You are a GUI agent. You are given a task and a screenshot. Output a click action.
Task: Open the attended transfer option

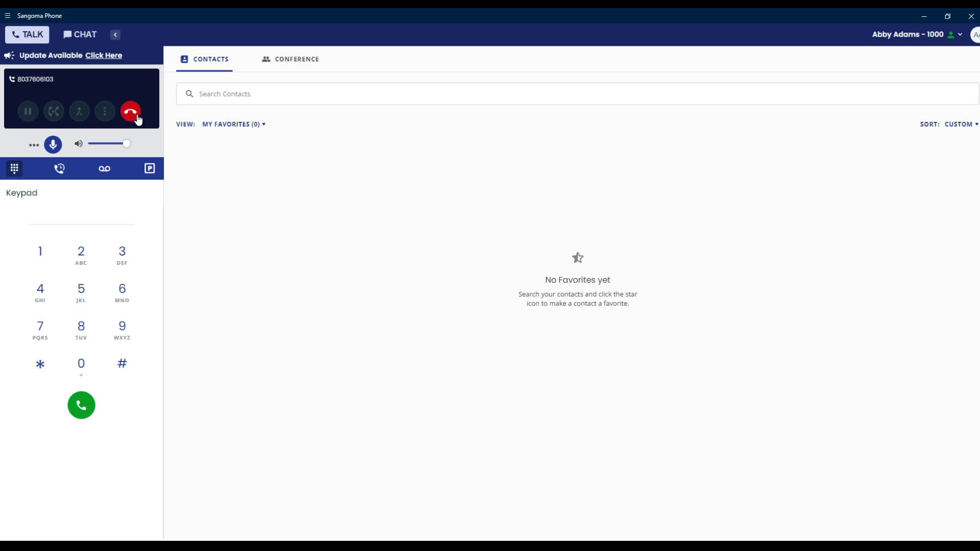79,111
